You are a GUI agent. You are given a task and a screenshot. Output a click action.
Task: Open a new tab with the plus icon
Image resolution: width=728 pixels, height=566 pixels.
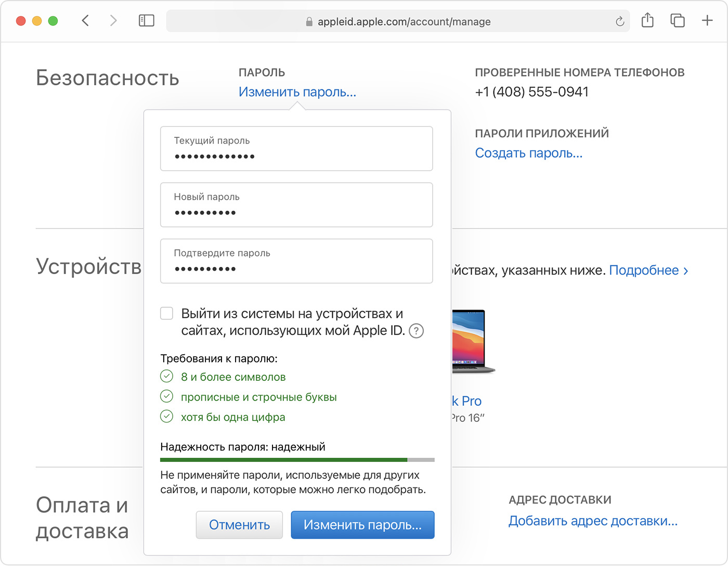707,21
